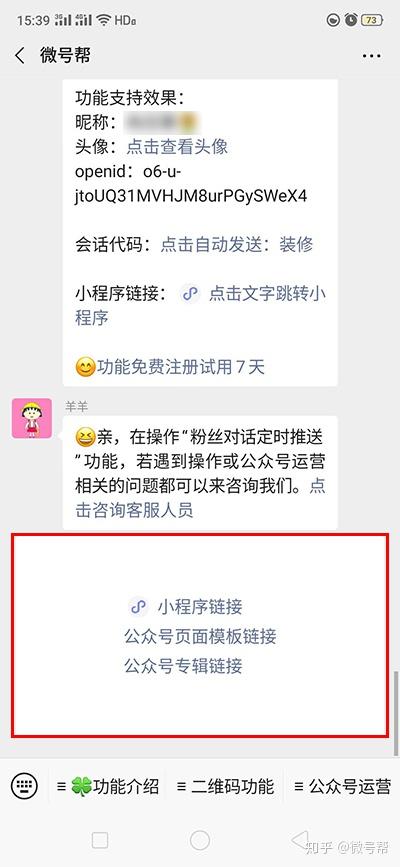
Task: Tap the mini program icon before 点击文字跳转小
Action: tap(190, 294)
